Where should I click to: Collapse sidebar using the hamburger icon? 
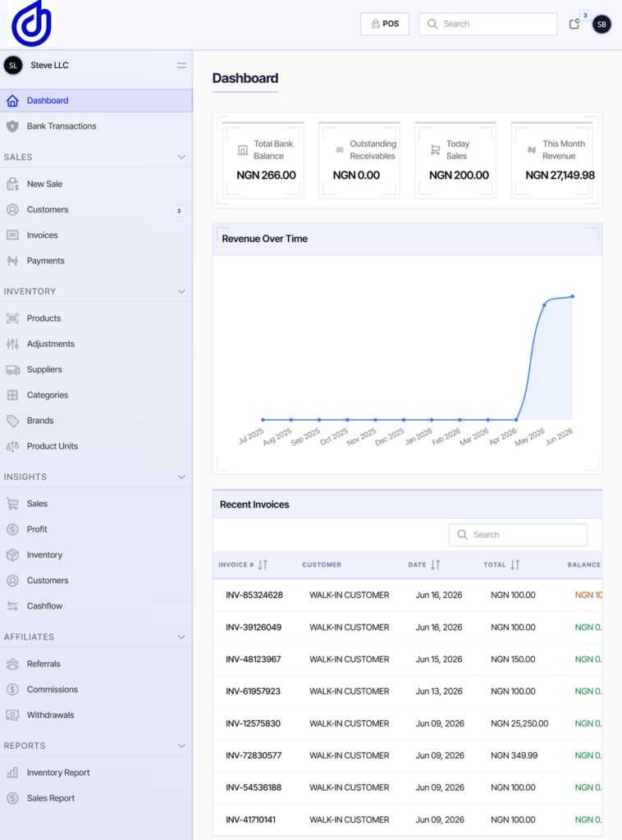[181, 66]
